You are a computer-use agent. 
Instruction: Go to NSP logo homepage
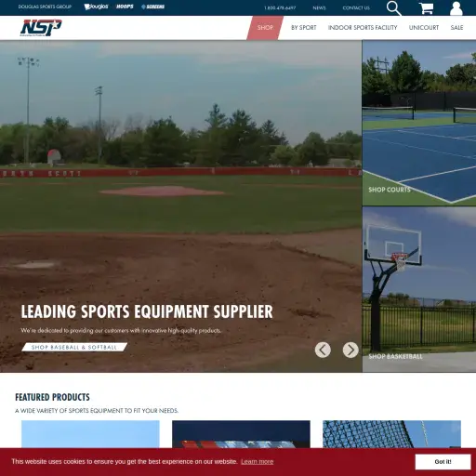pos(41,28)
